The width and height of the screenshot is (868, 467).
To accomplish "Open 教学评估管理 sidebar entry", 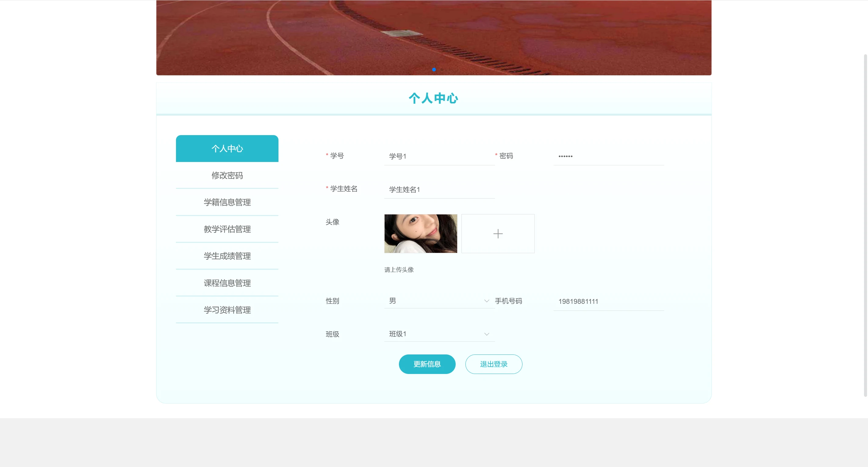I will pyautogui.click(x=227, y=229).
